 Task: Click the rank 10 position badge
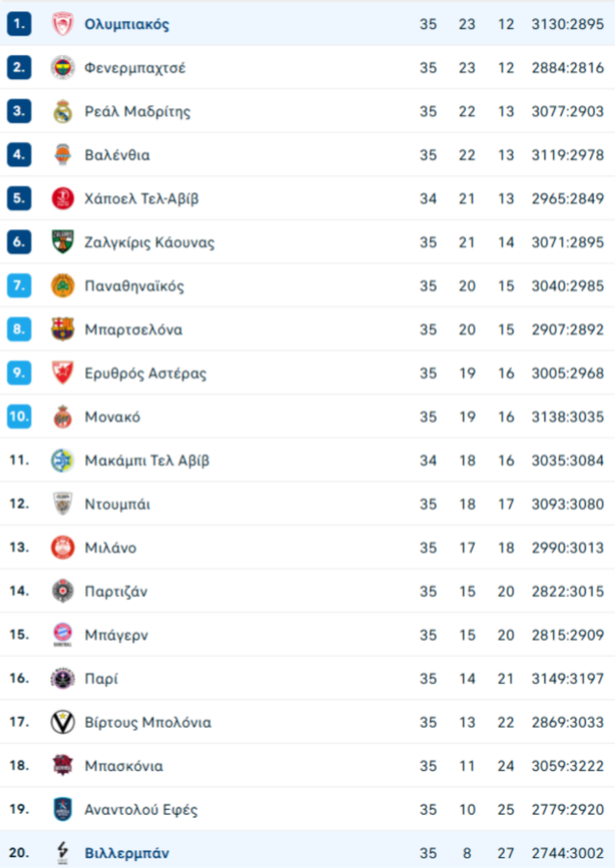pyautogui.click(x=19, y=417)
